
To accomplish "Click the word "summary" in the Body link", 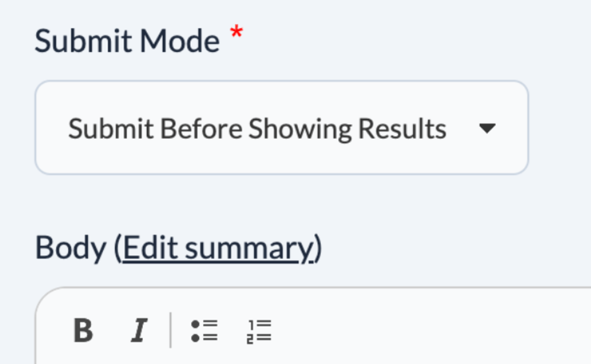I will click(249, 249).
